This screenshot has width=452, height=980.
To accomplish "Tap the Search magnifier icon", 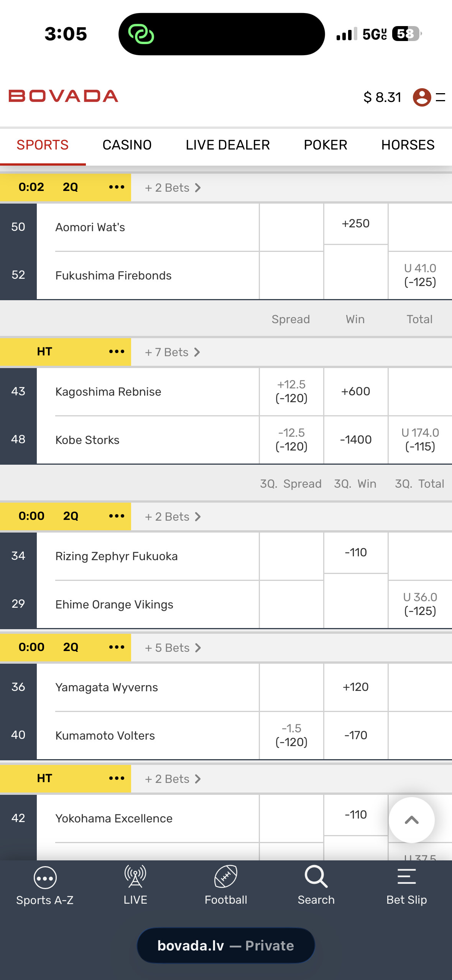I will (316, 877).
